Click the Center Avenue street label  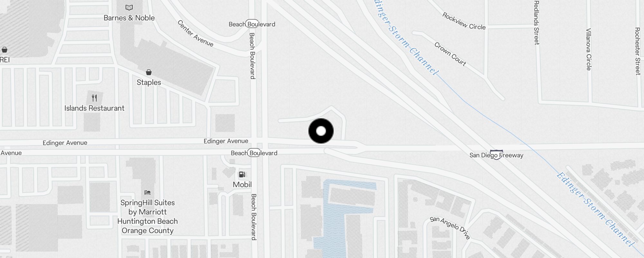[195, 34]
